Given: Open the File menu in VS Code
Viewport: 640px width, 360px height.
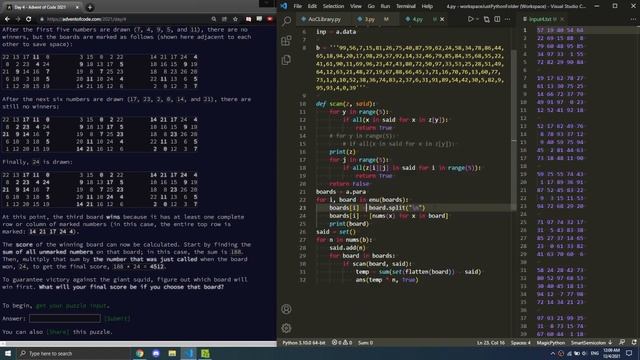Looking at the screenshot, I should coord(298,6).
